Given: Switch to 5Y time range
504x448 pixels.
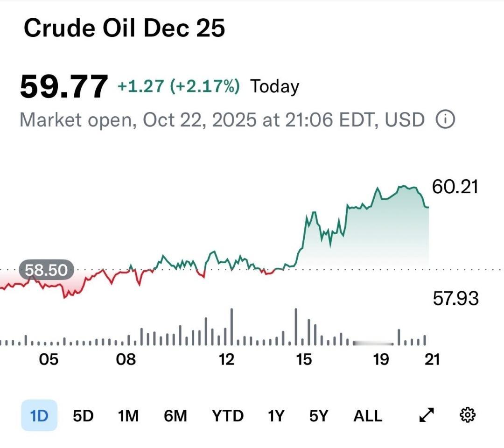Looking at the screenshot, I should [x=319, y=415].
